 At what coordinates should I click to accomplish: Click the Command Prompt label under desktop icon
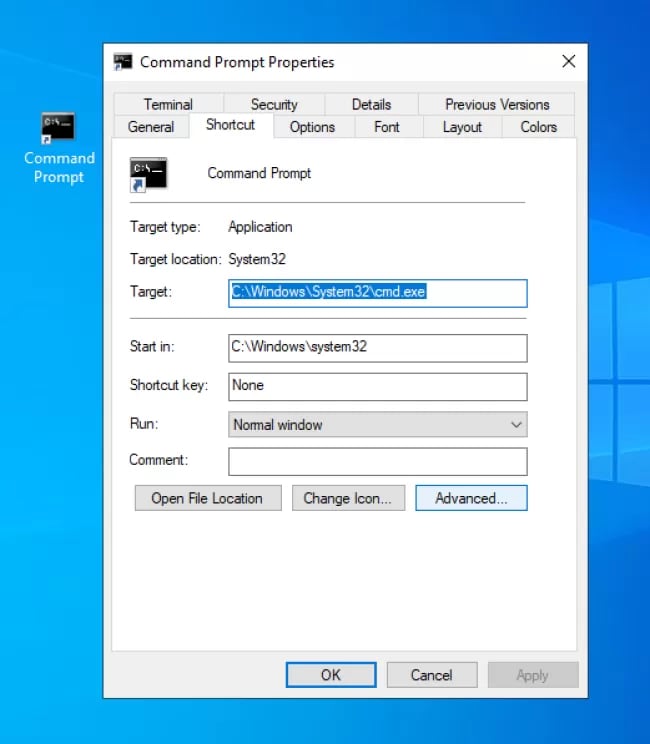click(x=59, y=167)
